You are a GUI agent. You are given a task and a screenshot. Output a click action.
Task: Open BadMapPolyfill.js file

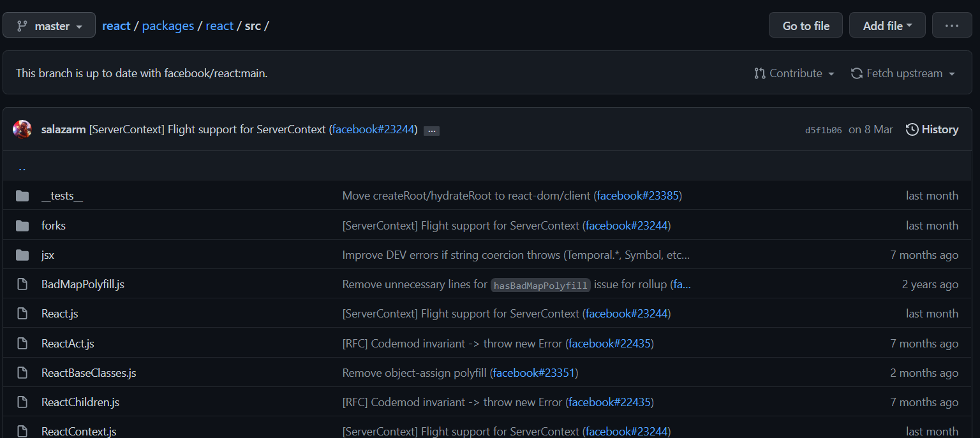pos(83,284)
